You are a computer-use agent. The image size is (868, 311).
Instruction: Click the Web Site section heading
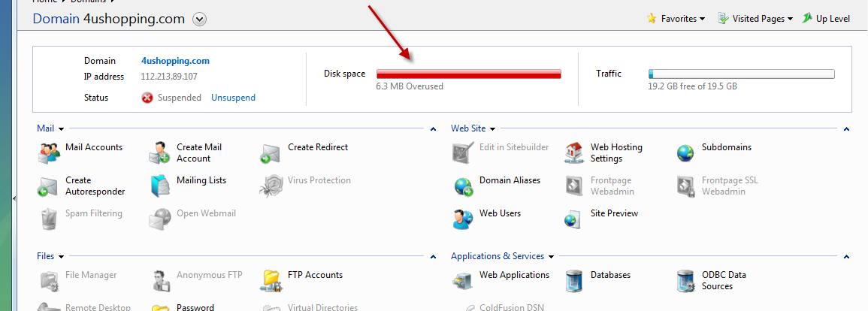tap(468, 128)
